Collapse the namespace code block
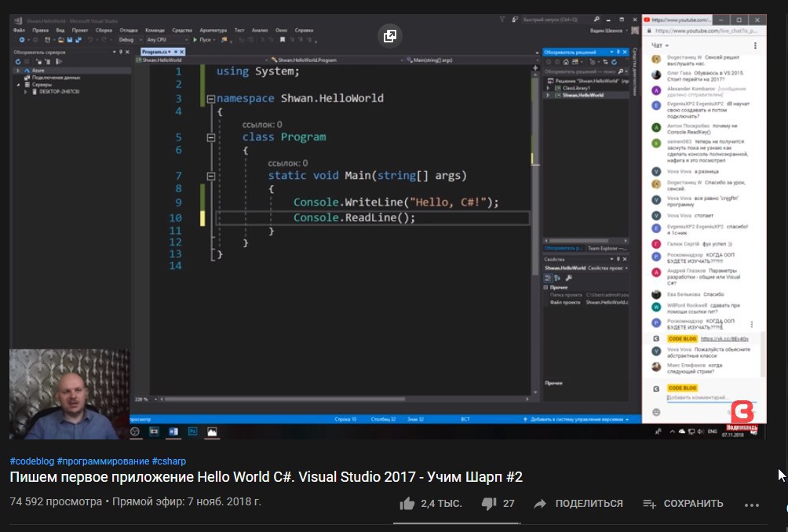This screenshot has height=532, width=788. (x=211, y=99)
